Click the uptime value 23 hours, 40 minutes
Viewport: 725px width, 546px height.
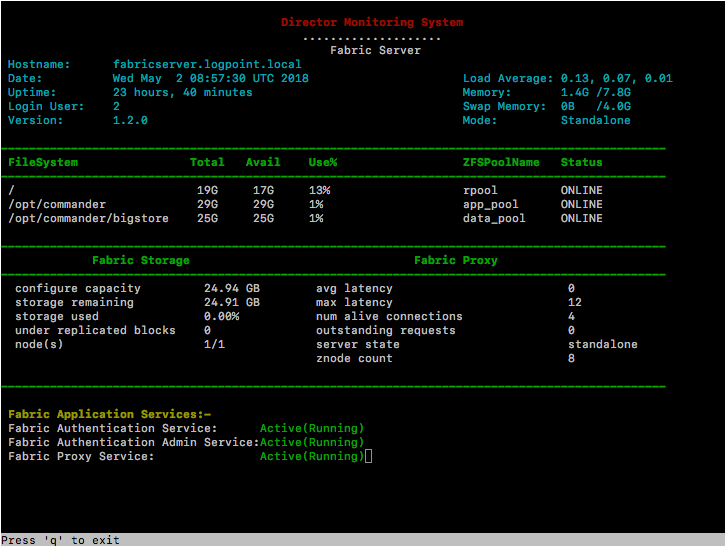[182, 92]
